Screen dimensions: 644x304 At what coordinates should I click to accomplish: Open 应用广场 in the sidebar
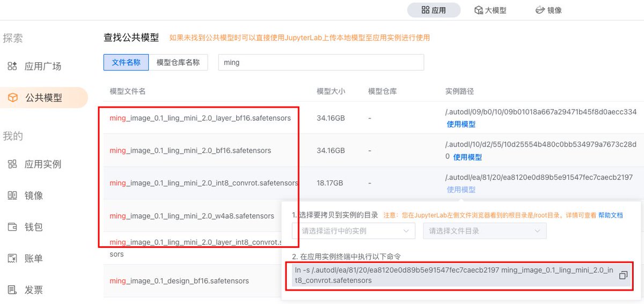coord(43,67)
